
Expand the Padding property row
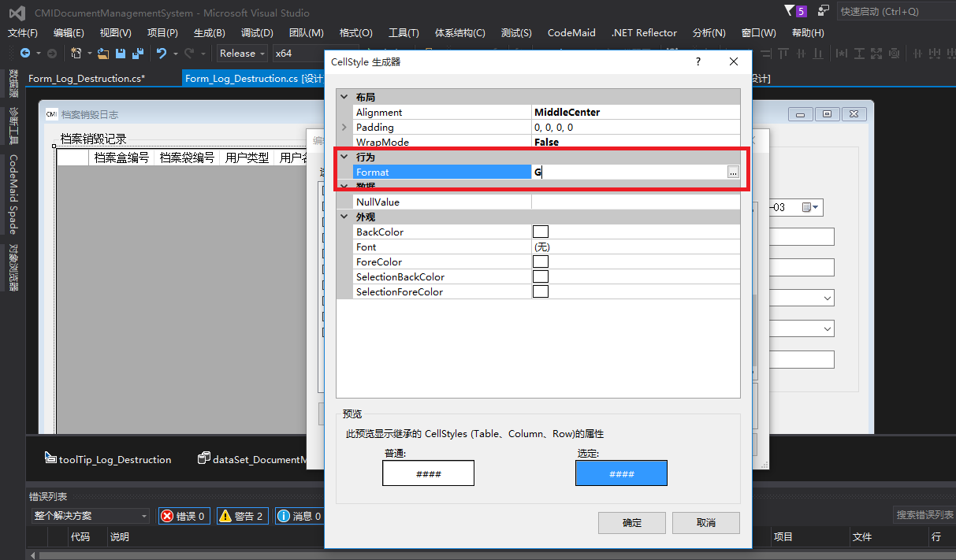click(344, 128)
